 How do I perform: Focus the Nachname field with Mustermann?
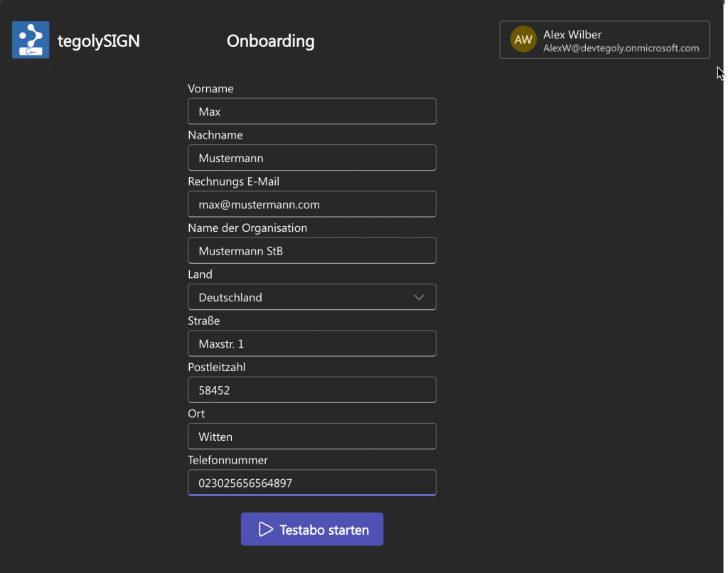[311, 158]
